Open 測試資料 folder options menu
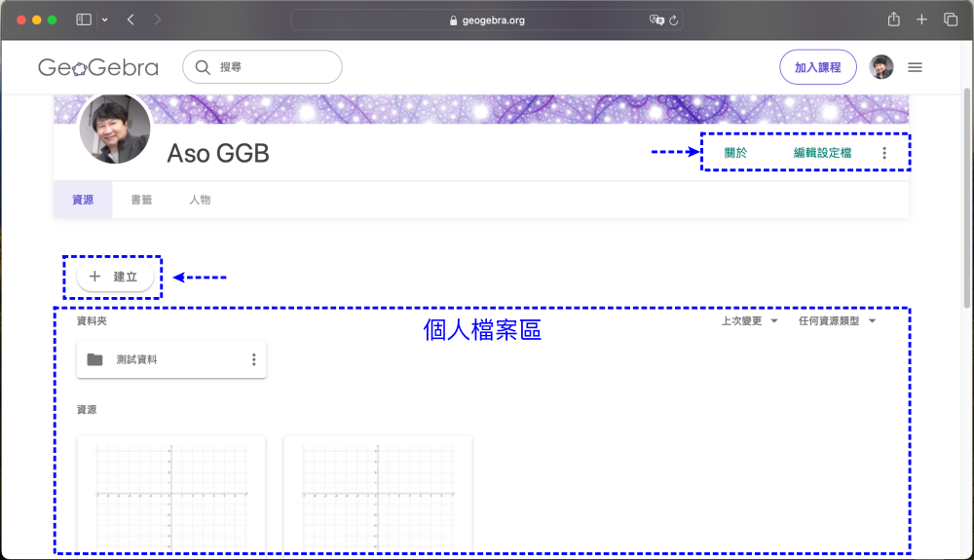 [x=253, y=359]
